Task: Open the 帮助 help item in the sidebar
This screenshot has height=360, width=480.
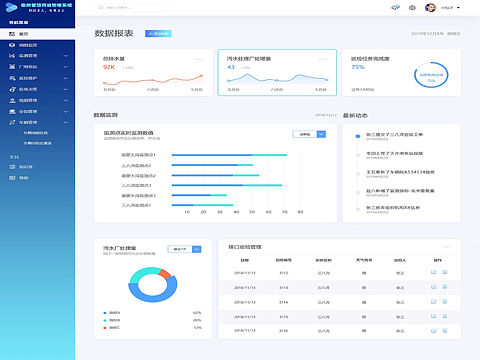Action: (x=19, y=178)
